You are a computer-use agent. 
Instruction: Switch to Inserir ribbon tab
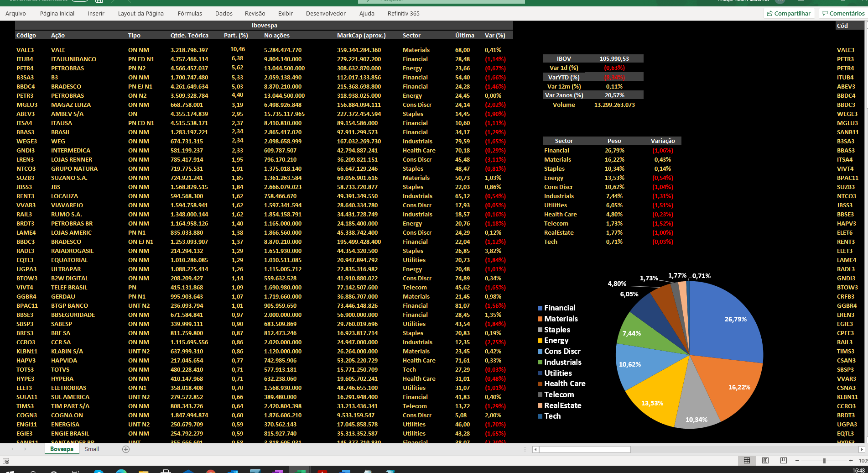point(96,13)
